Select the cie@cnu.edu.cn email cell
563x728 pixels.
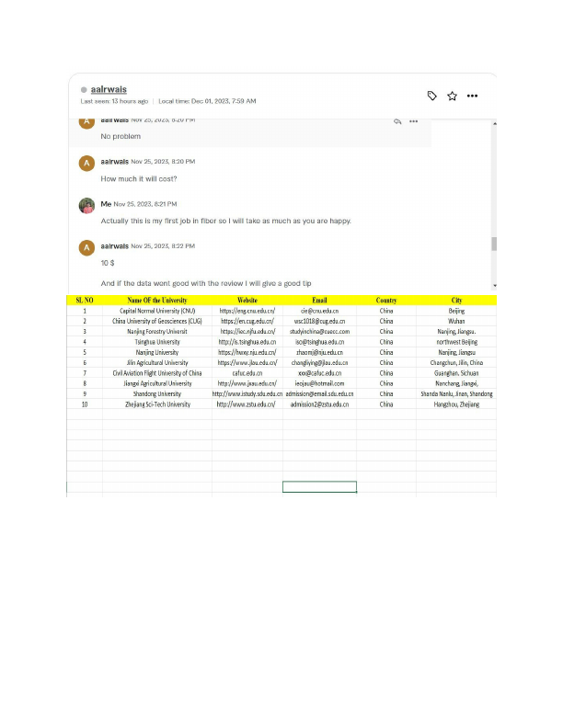click(x=319, y=311)
